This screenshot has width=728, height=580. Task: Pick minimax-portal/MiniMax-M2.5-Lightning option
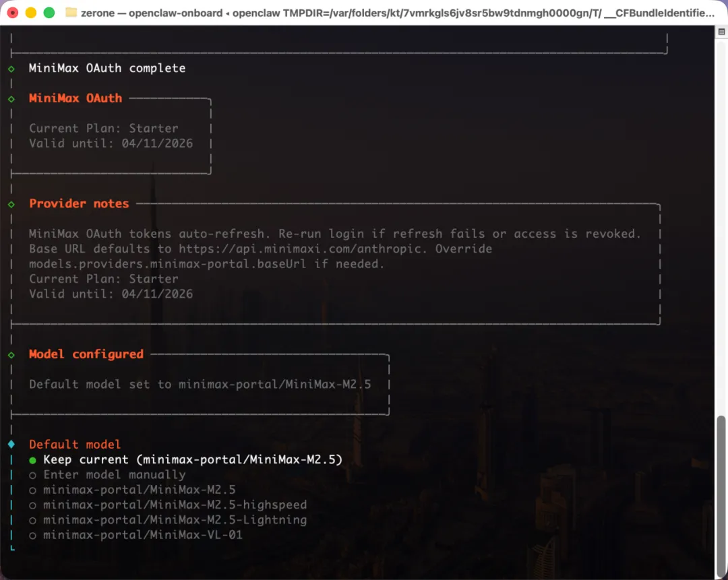(x=168, y=520)
